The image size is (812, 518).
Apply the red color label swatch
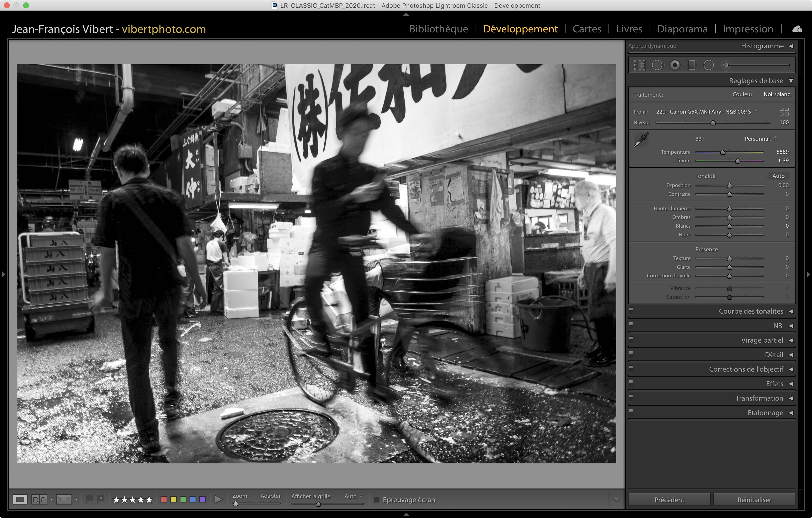tap(164, 499)
